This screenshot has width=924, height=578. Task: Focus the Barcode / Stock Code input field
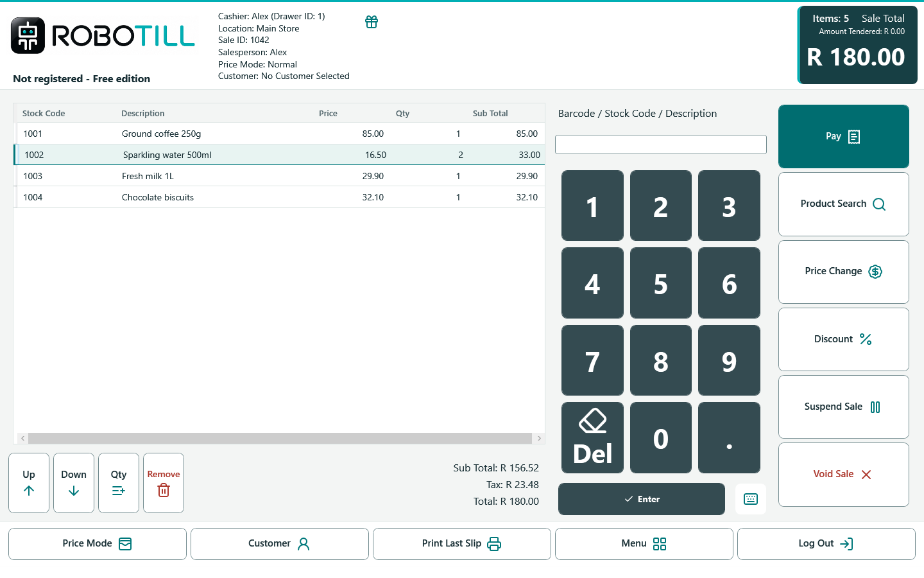click(x=661, y=144)
